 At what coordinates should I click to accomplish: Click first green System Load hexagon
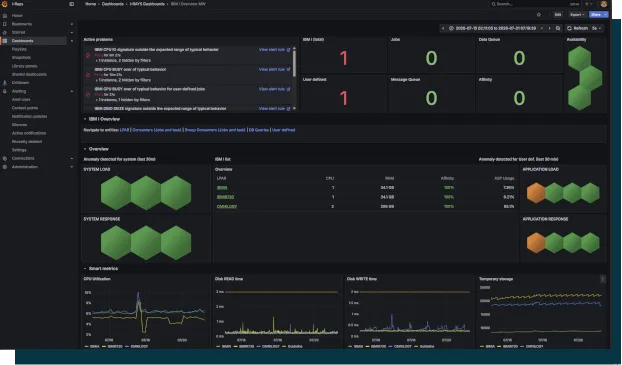click(x=116, y=193)
